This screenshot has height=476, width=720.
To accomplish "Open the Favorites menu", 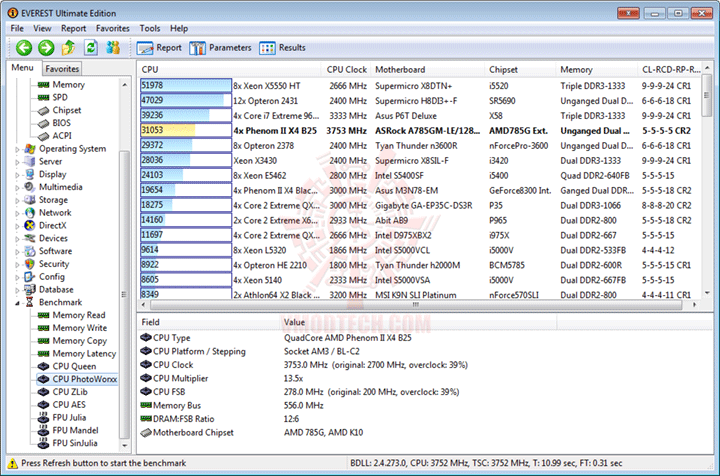I will point(112,28).
